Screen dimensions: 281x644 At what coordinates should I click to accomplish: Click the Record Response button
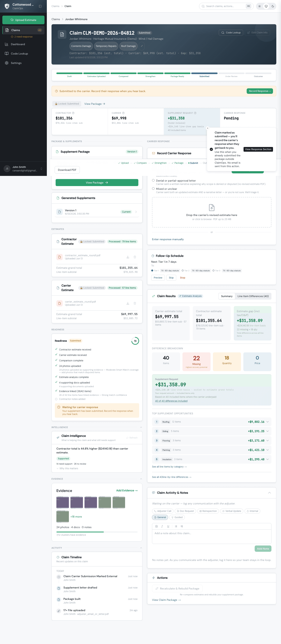(260, 91)
